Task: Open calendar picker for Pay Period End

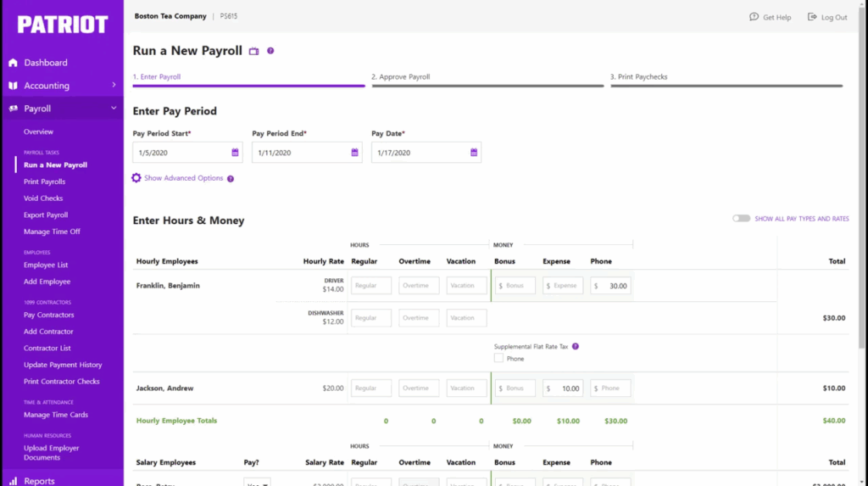Action: tap(354, 153)
